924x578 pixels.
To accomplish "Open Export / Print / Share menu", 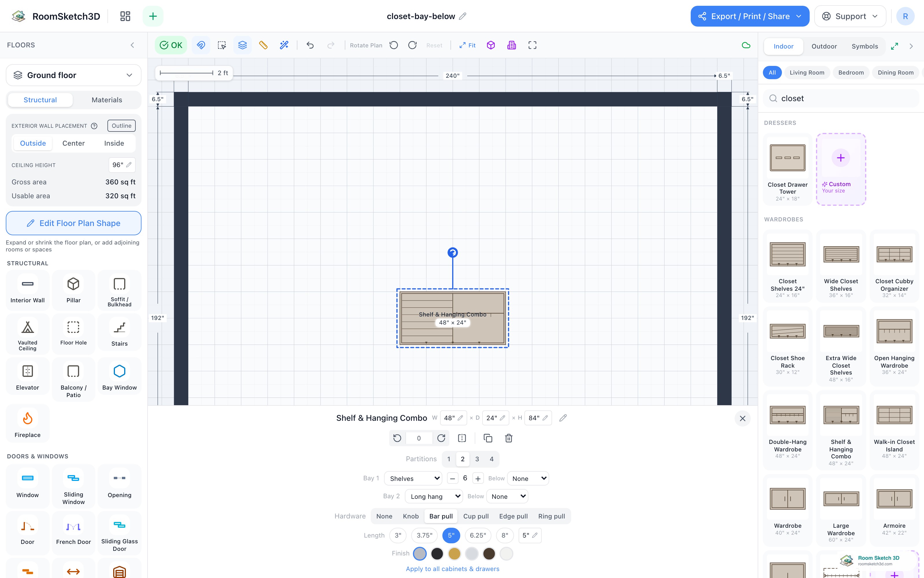I will (x=750, y=16).
